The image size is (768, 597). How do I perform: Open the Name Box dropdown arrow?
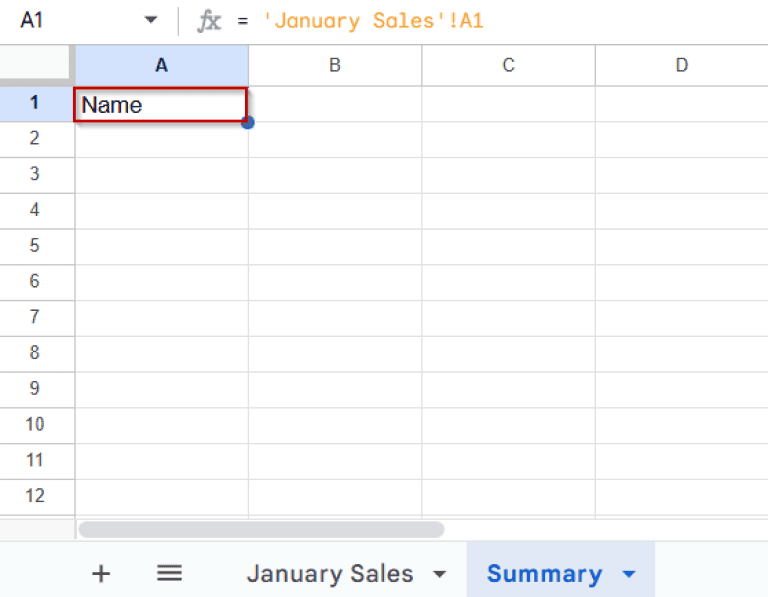(x=151, y=21)
